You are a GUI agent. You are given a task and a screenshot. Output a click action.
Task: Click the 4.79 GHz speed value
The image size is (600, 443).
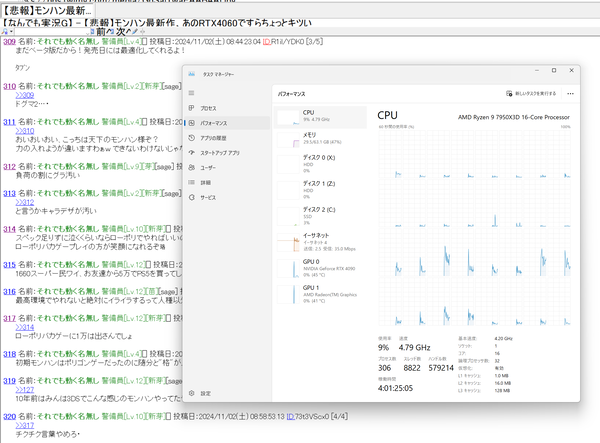(x=414, y=347)
